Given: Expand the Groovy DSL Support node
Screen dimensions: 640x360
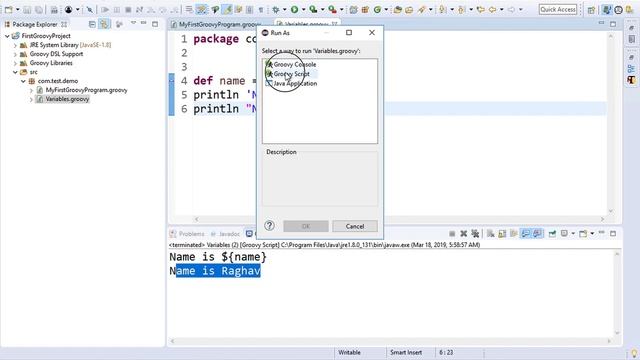Looking at the screenshot, I should coord(15,54).
